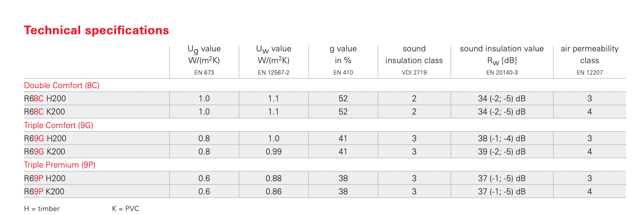
Task: Select the R69G K200 row label
Action: 45,152
